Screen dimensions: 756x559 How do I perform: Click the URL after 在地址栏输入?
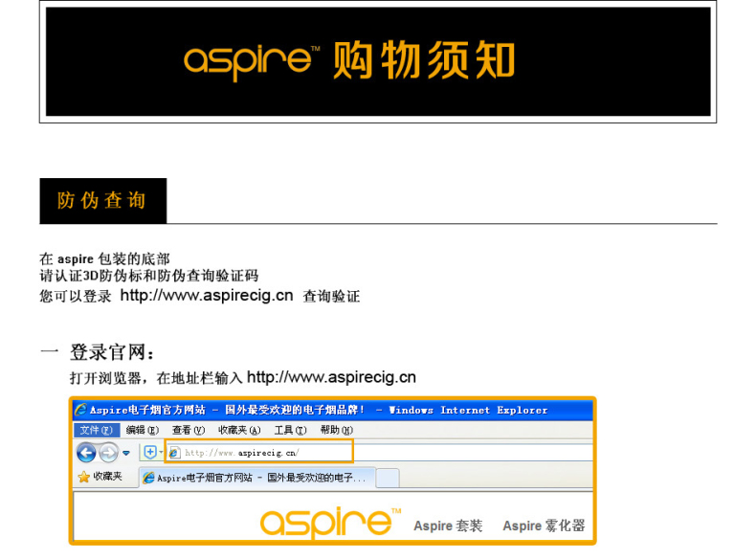tap(331, 377)
